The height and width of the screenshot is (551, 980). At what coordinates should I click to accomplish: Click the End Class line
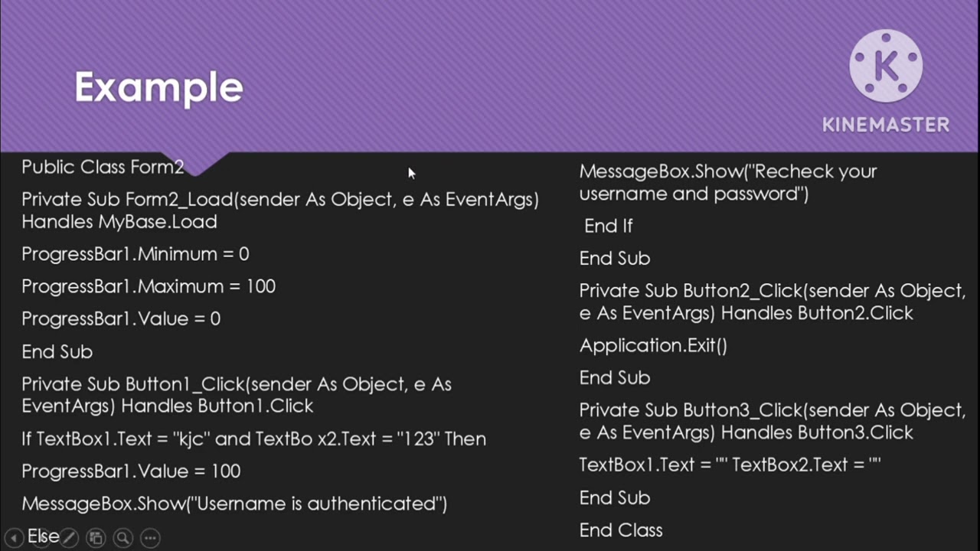[x=620, y=530]
